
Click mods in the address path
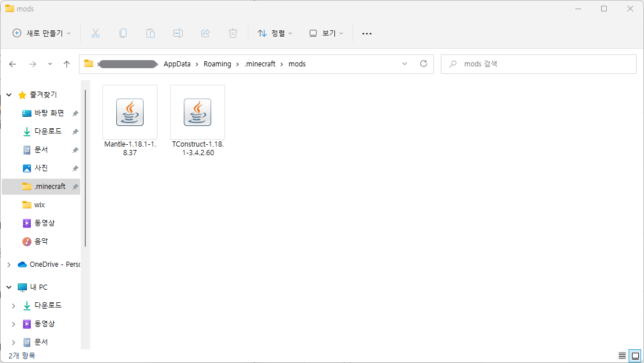pyautogui.click(x=297, y=64)
